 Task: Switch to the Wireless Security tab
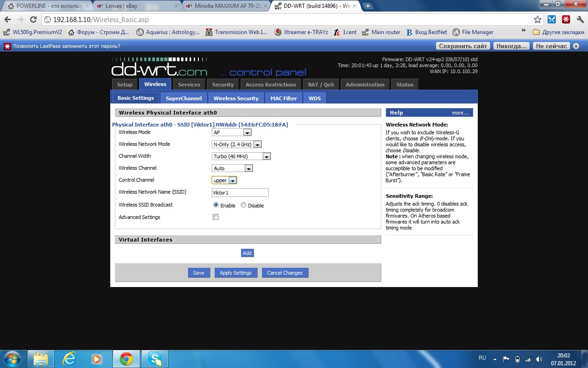point(236,98)
